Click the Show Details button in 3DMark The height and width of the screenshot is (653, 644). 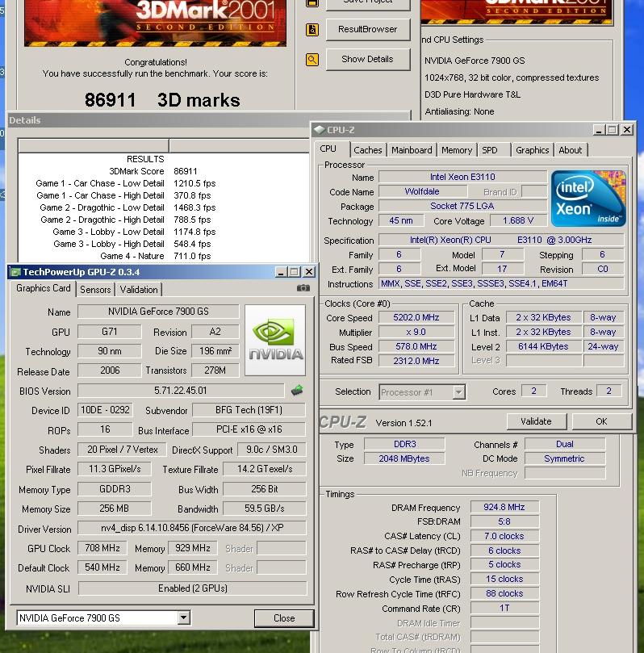(367, 59)
